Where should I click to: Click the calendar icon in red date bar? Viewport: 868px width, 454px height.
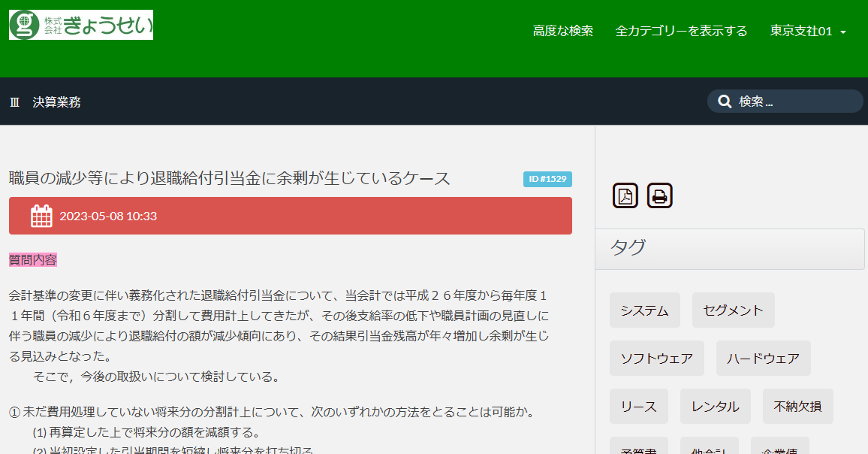pos(41,216)
